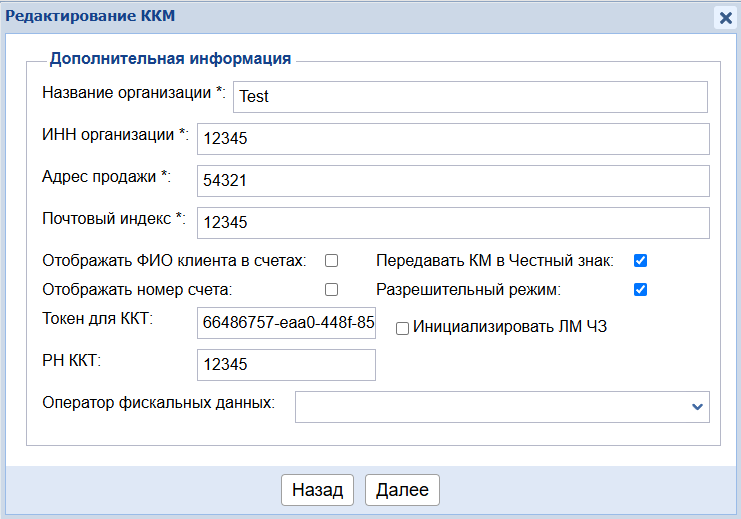Proceed with the Далее button
This screenshot has height=519, width=741.
pyautogui.click(x=402, y=490)
